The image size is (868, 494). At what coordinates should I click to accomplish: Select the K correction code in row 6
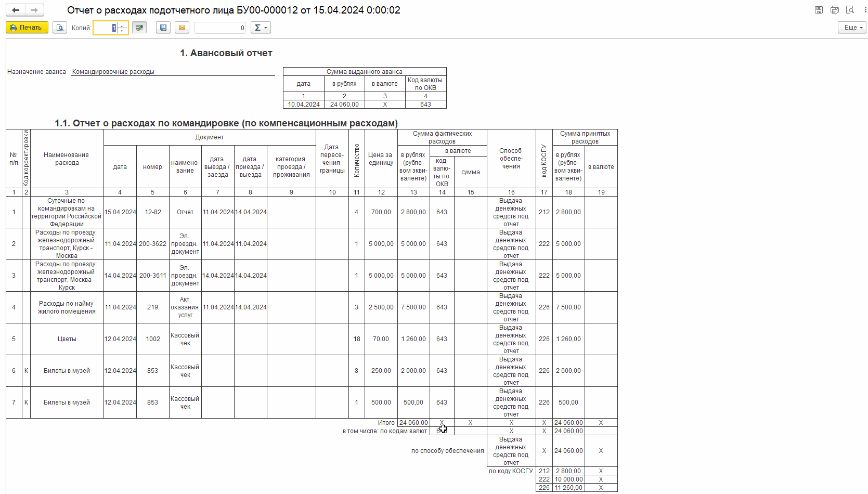26,371
